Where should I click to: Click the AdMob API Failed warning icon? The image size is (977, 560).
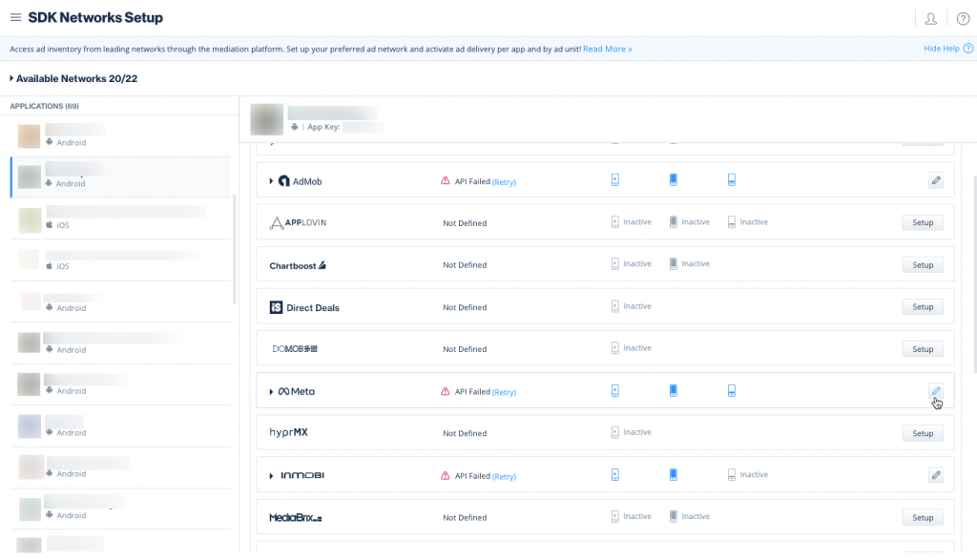pos(445,181)
